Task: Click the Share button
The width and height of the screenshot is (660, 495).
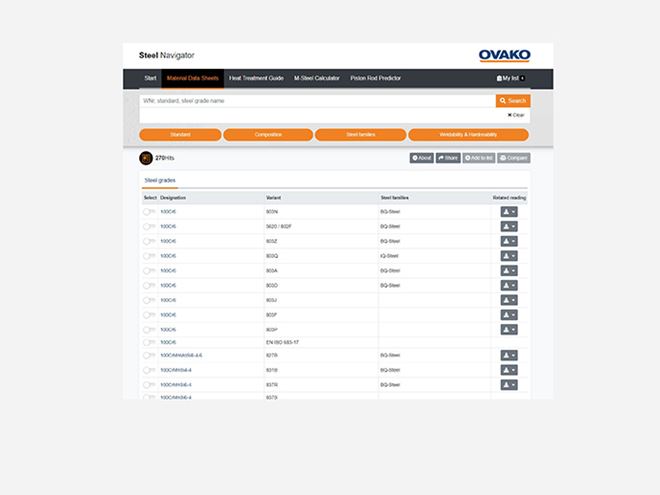Action: (x=447, y=158)
